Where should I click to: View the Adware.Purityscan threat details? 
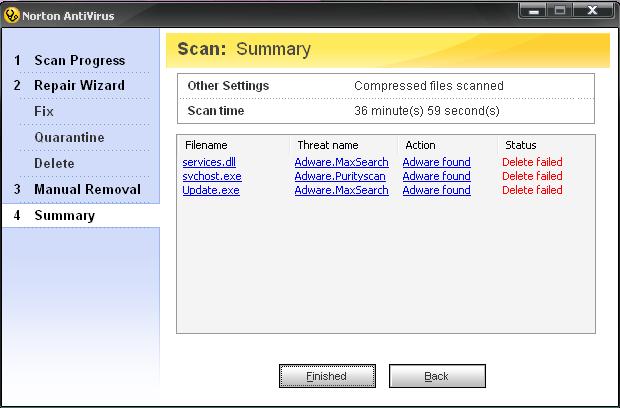coord(340,176)
